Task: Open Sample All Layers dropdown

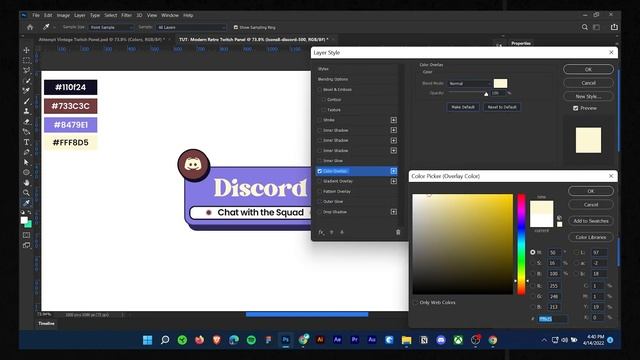Action: click(x=191, y=27)
